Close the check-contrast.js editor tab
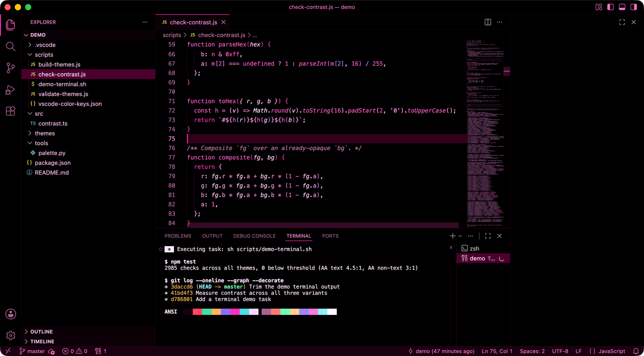The image size is (644, 356). click(x=224, y=22)
